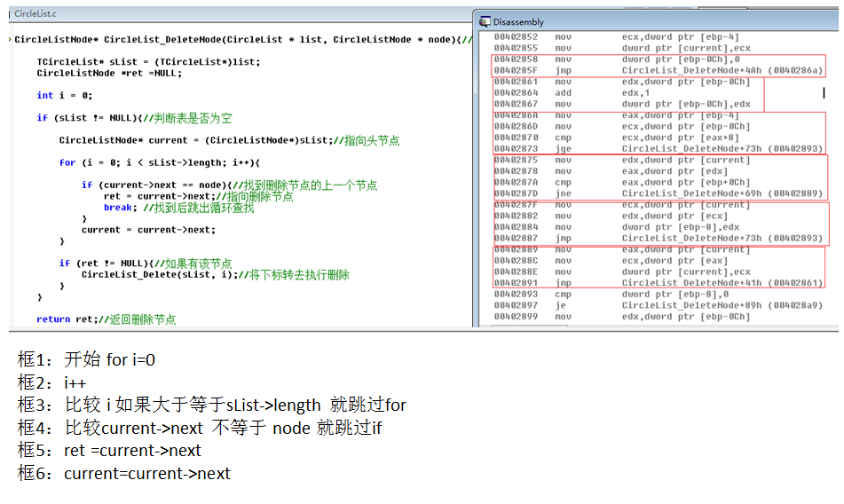The height and width of the screenshot is (504, 844).
Task: Select disassembly row at address 00402899
Action: [622, 316]
